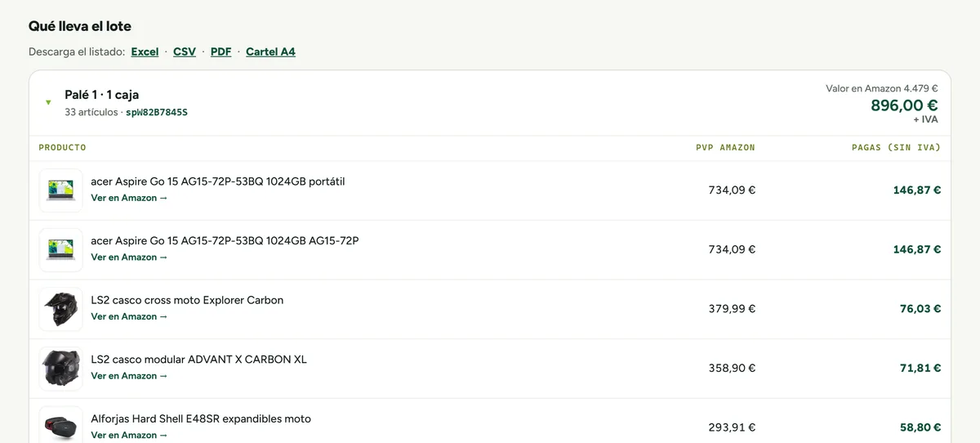The height and width of the screenshot is (443, 980).
Task: Select pallet code spW82B7845S
Action: click(x=157, y=112)
